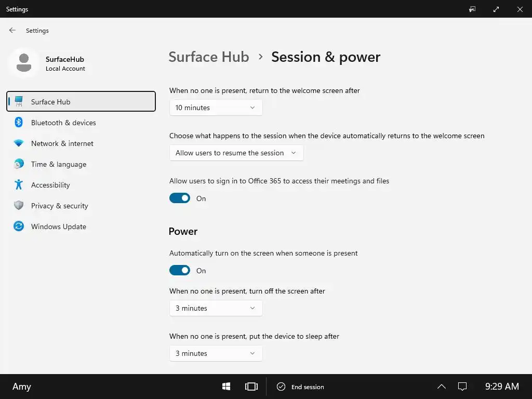The width and height of the screenshot is (532, 399).
Task: Toggle automatically turn on screen switch
Action: pos(180,270)
